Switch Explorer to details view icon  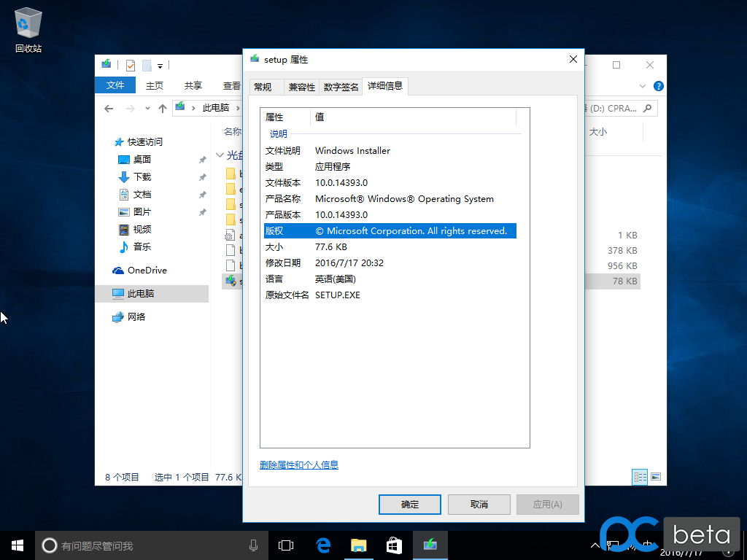click(x=640, y=477)
